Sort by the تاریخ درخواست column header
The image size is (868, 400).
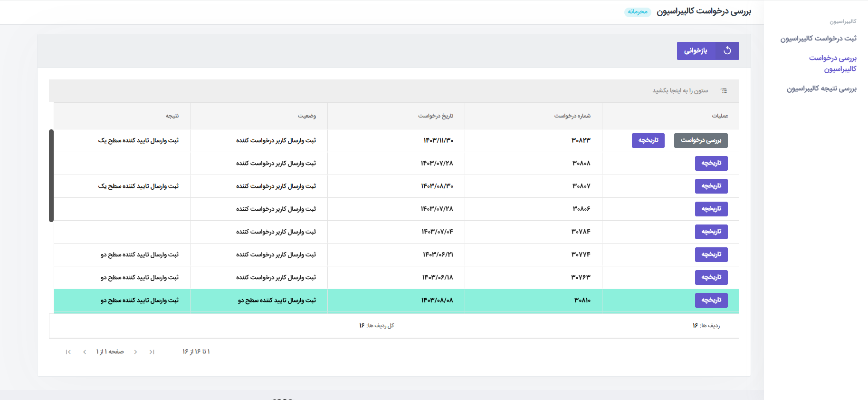coord(396,116)
